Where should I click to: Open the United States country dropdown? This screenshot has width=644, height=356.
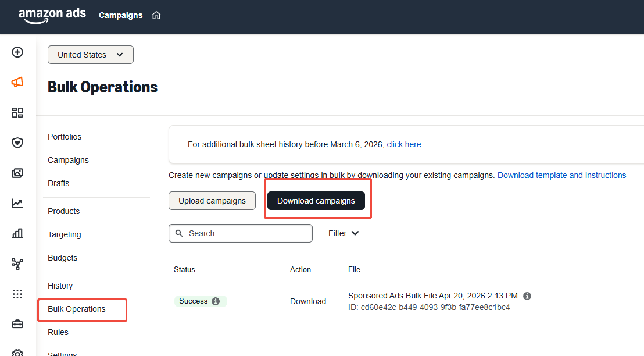(x=91, y=55)
